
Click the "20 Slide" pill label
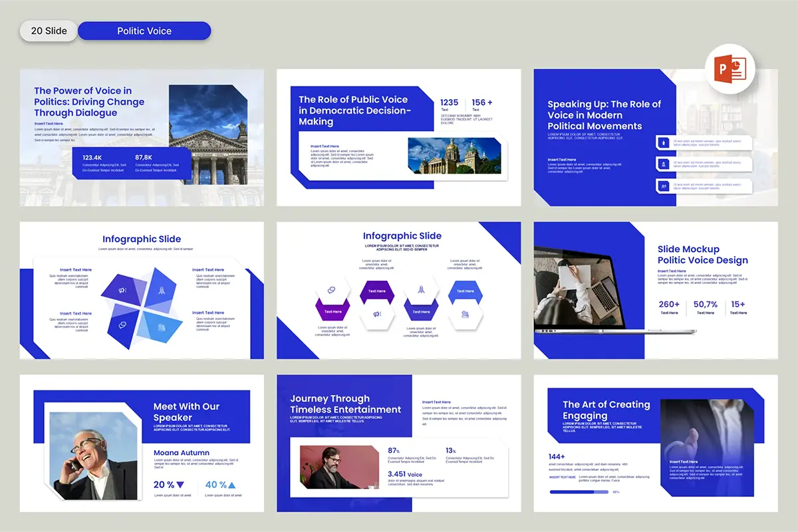(x=49, y=31)
